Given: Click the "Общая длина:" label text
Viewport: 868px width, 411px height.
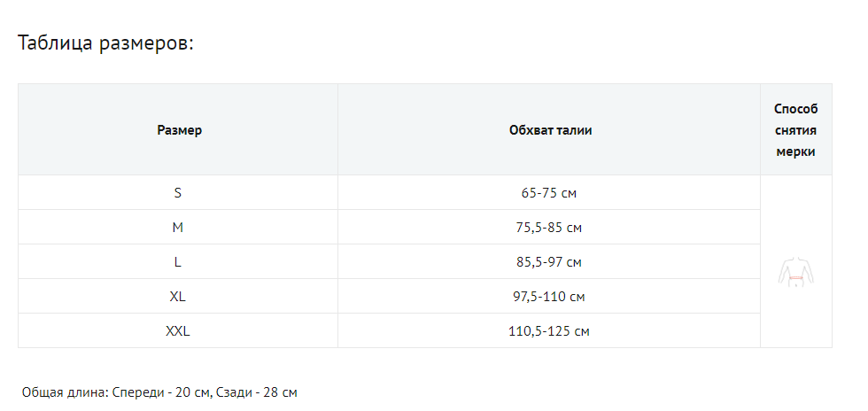Looking at the screenshot, I should (x=66, y=392).
